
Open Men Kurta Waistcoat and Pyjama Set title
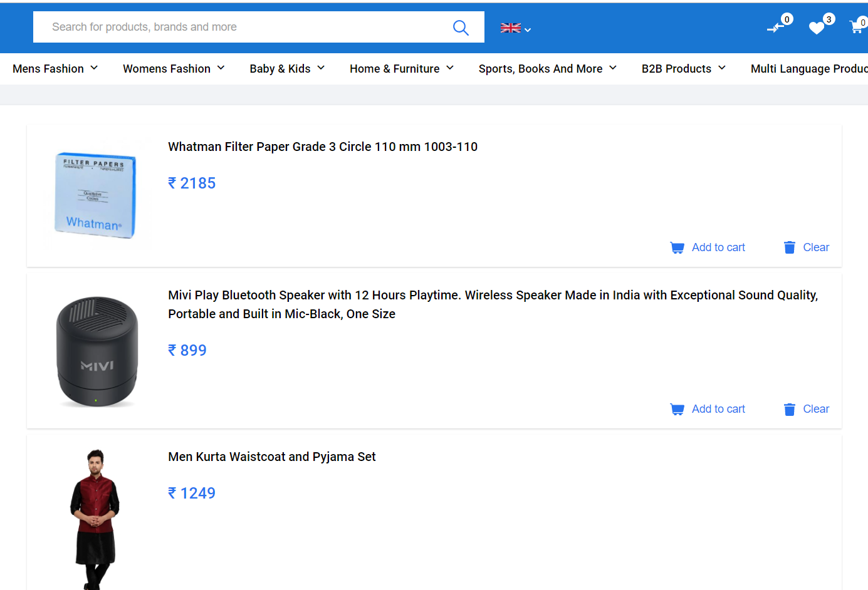[x=272, y=457]
